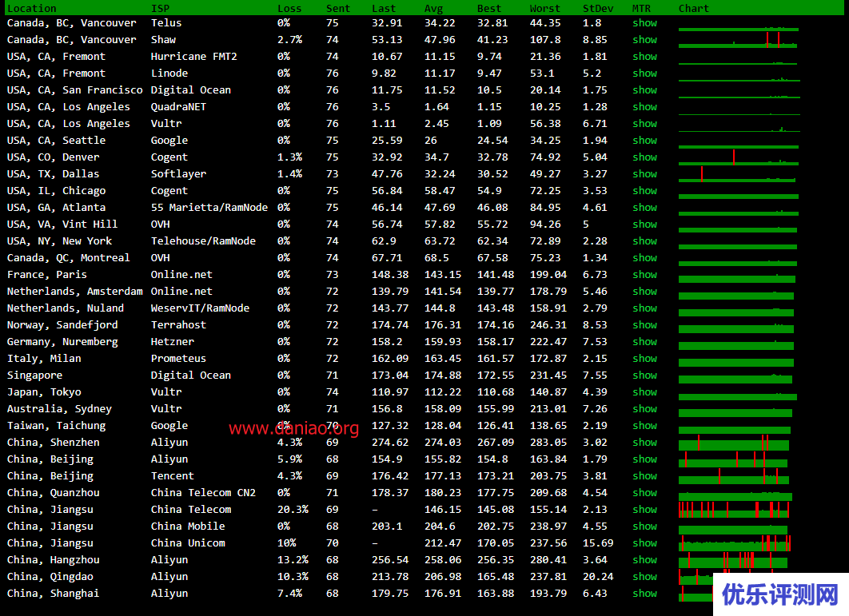
Task: Click 'show' for Atlanta RamNode row
Action: click(x=644, y=207)
